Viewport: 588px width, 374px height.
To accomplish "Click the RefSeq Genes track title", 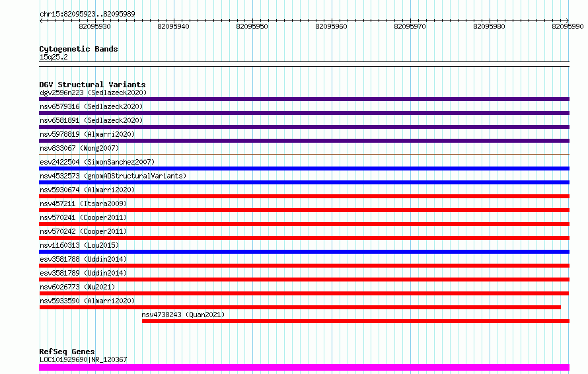I will [x=67, y=352].
